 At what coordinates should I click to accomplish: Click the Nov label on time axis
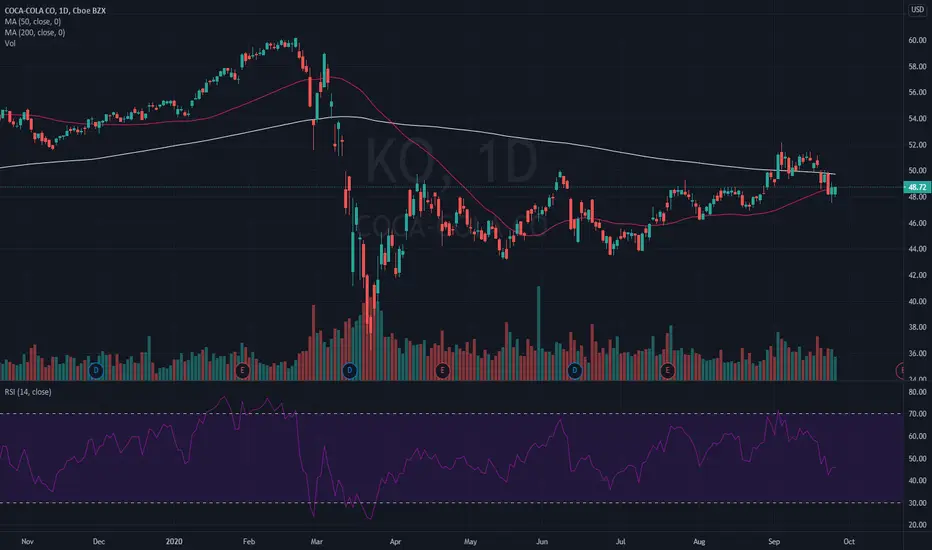click(x=27, y=542)
